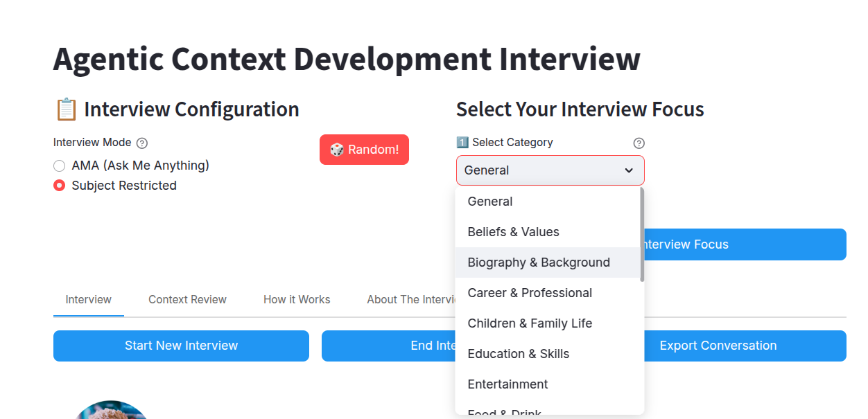Click the Select Category help icon
Image resolution: width=868 pixels, height=419 pixels.
coord(639,143)
